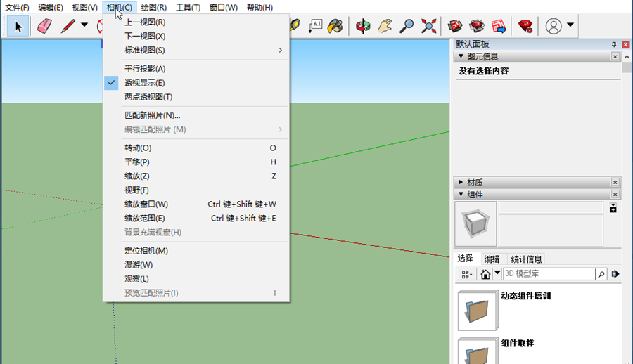Select the Zoom magnifier tool
633x364 pixels.
pos(407,26)
